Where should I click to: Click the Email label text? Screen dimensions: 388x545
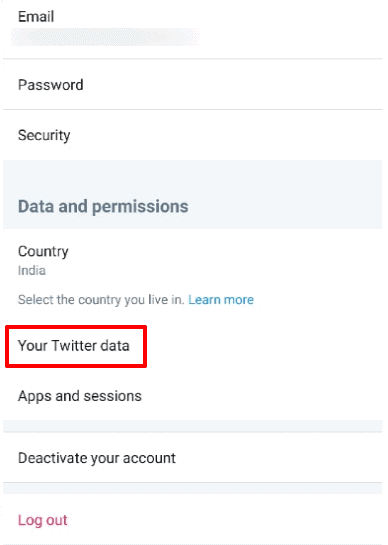pyautogui.click(x=36, y=17)
